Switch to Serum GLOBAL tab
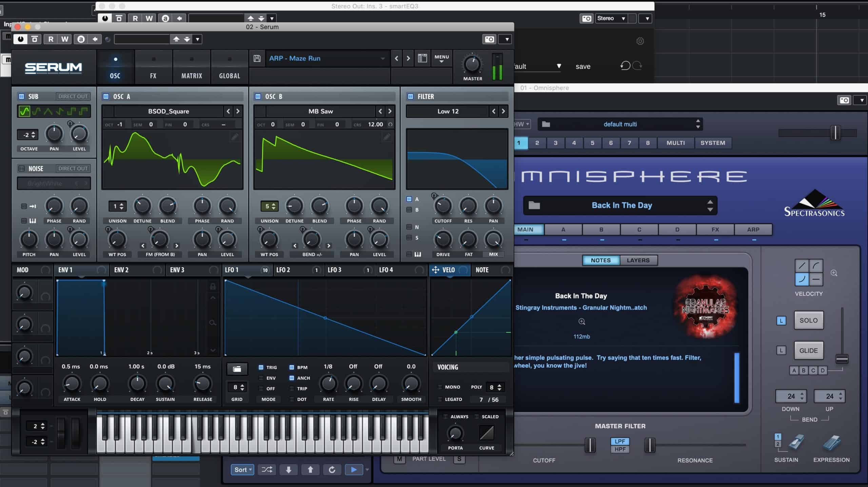 click(x=230, y=67)
